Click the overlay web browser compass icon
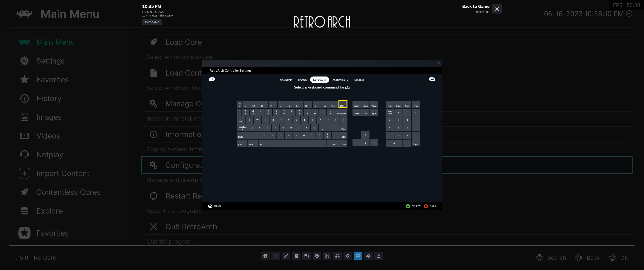644x270 pixels. pos(347,256)
